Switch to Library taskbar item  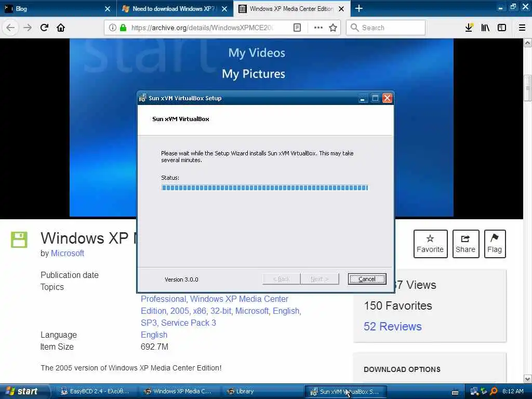(262, 391)
